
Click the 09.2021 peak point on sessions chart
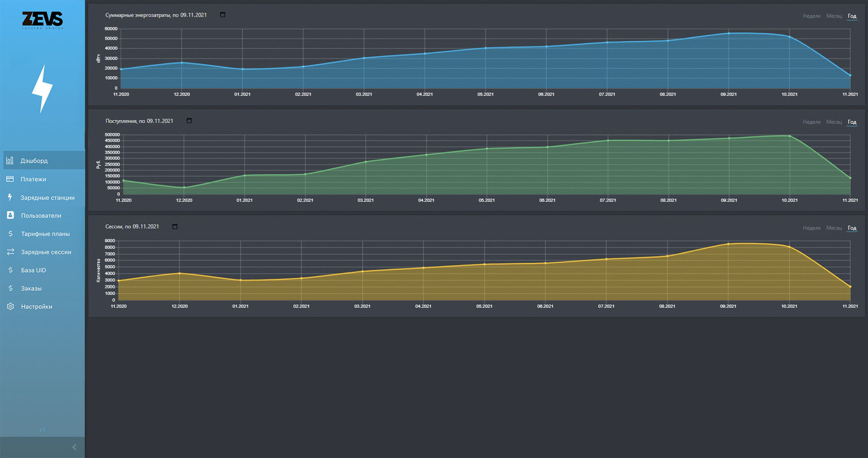[729, 244]
